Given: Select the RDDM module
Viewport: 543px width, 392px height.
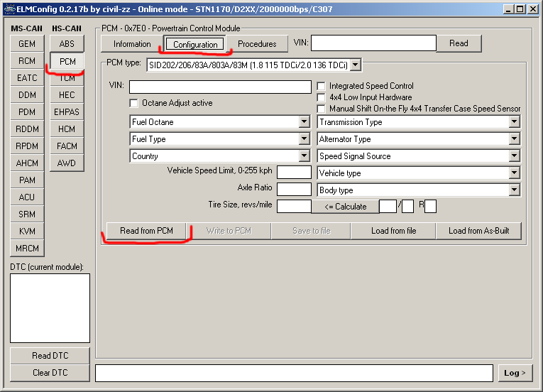Looking at the screenshot, I should (28, 129).
